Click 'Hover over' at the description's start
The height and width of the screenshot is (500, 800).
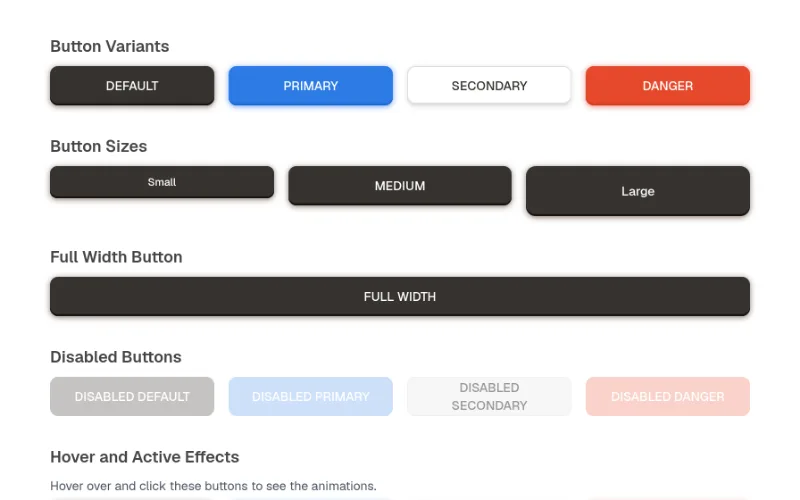click(81, 486)
